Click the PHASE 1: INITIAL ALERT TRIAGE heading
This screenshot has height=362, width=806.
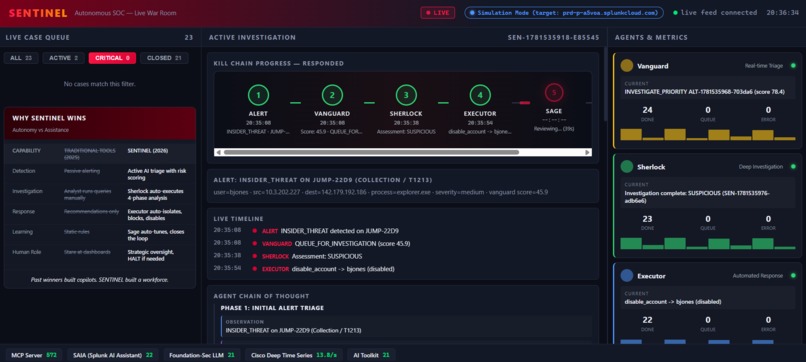coord(272,308)
